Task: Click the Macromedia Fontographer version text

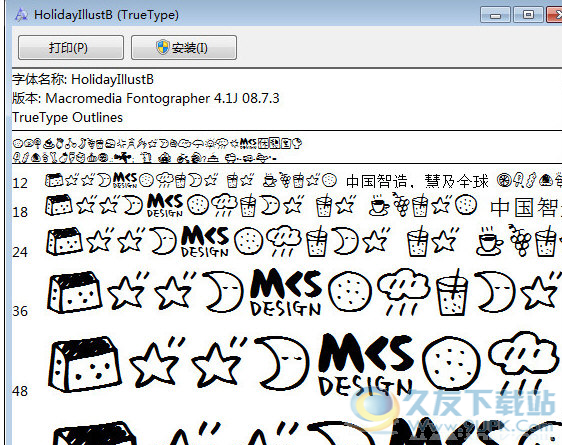Action: click(162, 98)
